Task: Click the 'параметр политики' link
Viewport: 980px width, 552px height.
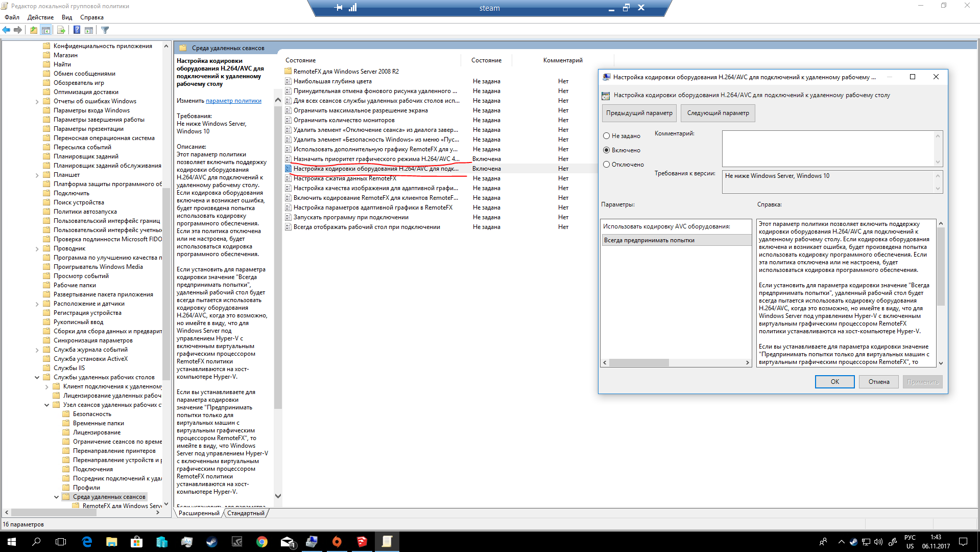Action: pyautogui.click(x=233, y=101)
